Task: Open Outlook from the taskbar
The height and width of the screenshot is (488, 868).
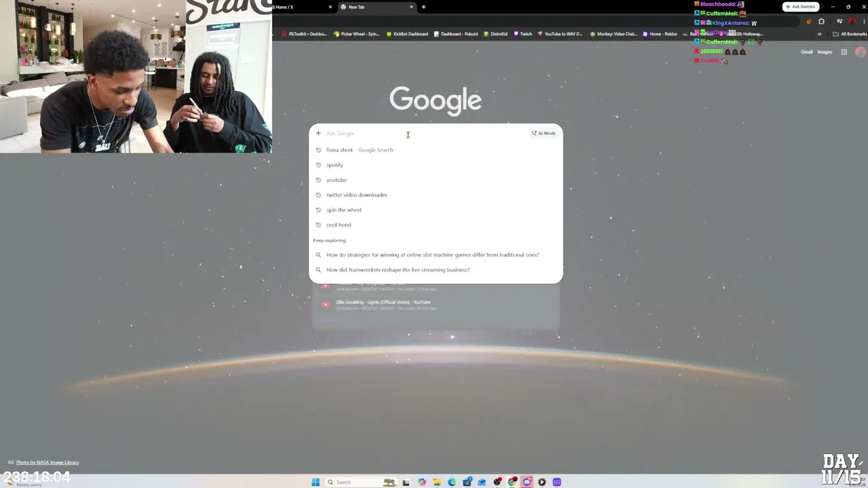Action: click(481, 482)
